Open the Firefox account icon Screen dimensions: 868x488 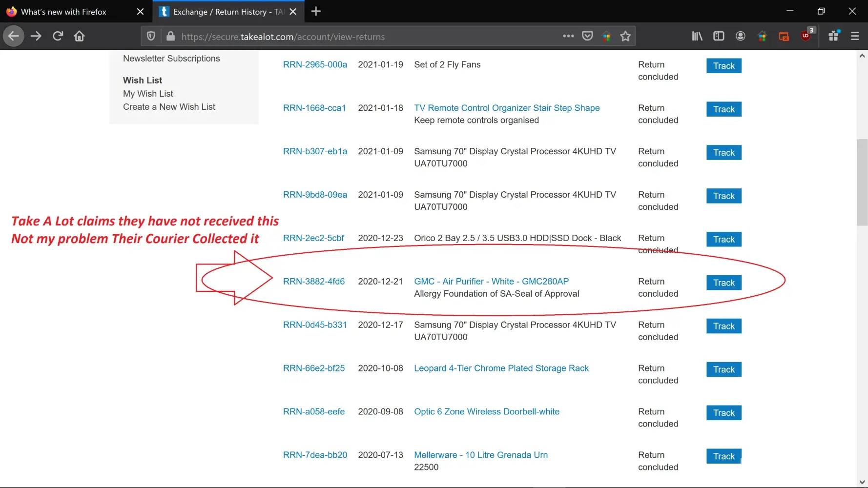point(740,36)
